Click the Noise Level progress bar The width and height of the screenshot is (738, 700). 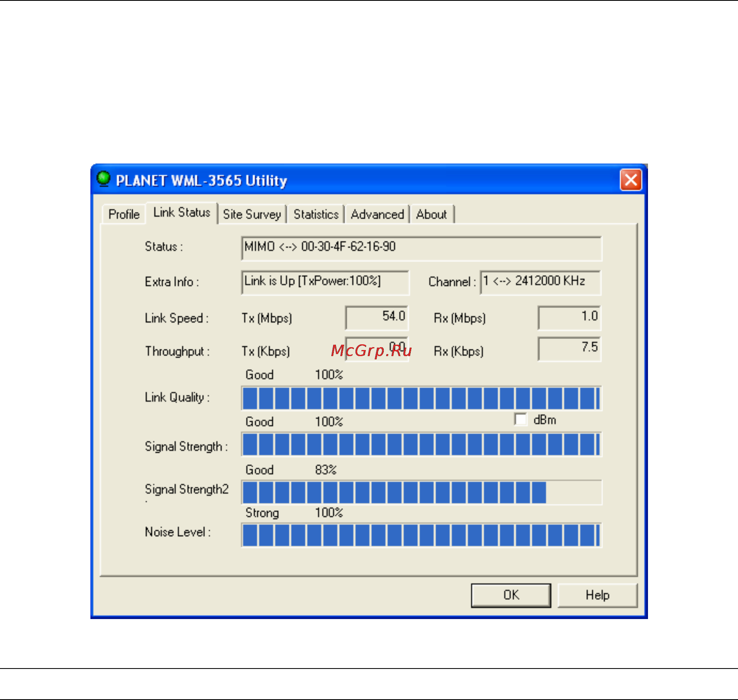421,535
